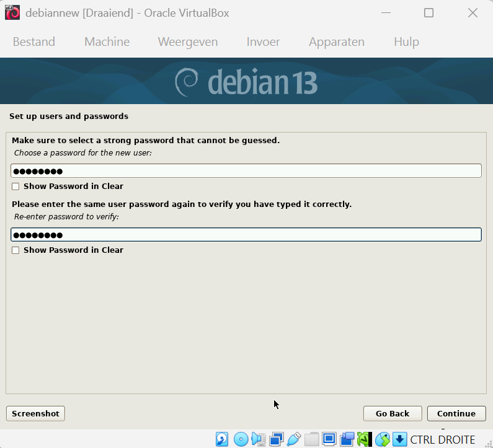Enable Show Password in Clear under verify field
This screenshot has height=448, width=493.
[x=16, y=250]
